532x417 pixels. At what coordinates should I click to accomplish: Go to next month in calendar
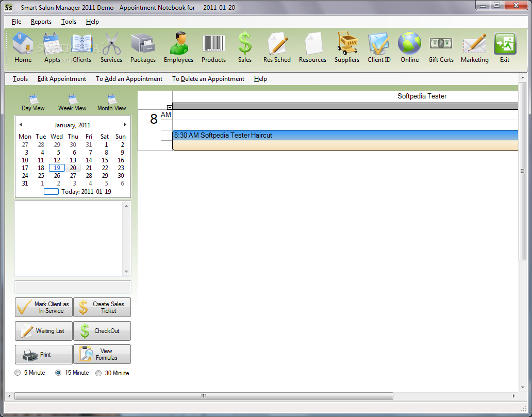(x=125, y=125)
